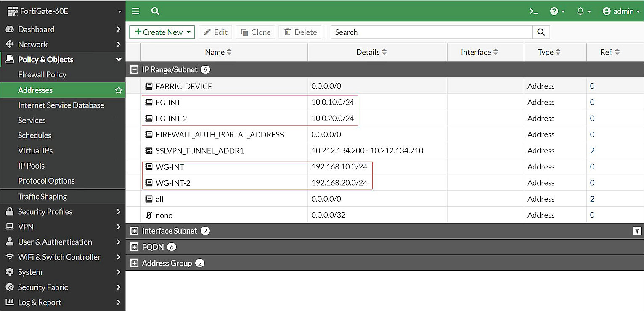Viewport: 644px width, 311px height.
Task: Click the admin user avatar icon
Action: [606, 11]
